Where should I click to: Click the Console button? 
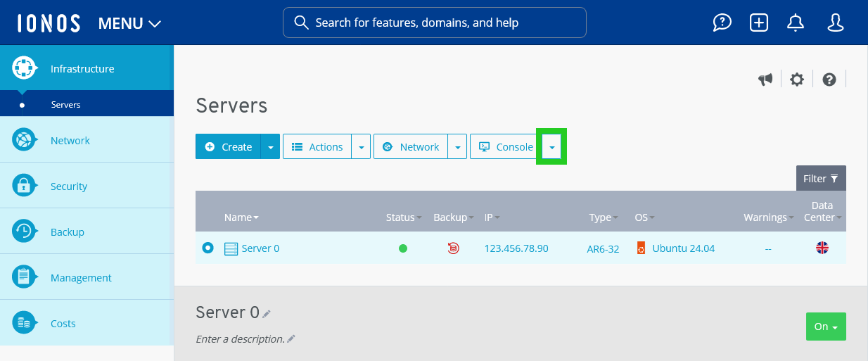[x=505, y=146]
